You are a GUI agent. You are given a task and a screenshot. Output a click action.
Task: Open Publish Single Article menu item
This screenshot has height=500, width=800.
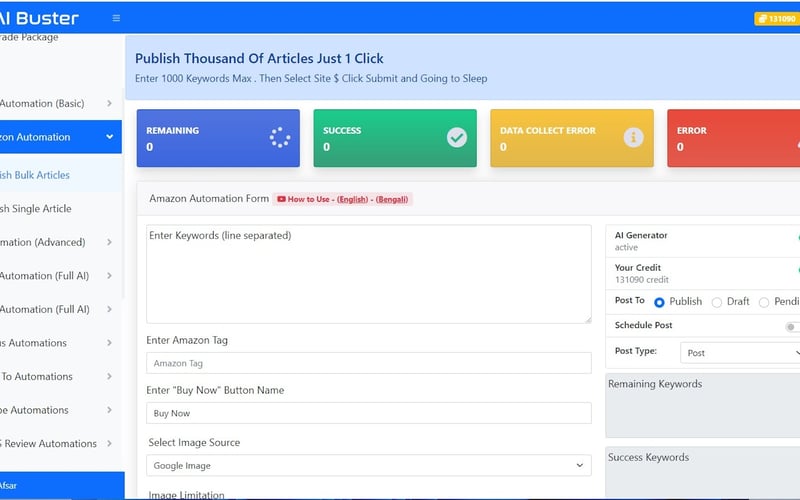pos(61,209)
